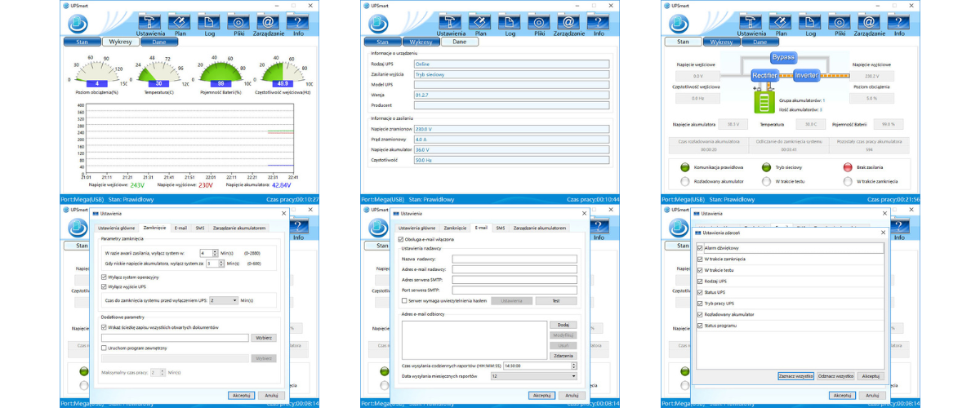Uncheck 'Rozładowany akumulator' in event settings
Screen dimensions: 980x408
(700, 314)
